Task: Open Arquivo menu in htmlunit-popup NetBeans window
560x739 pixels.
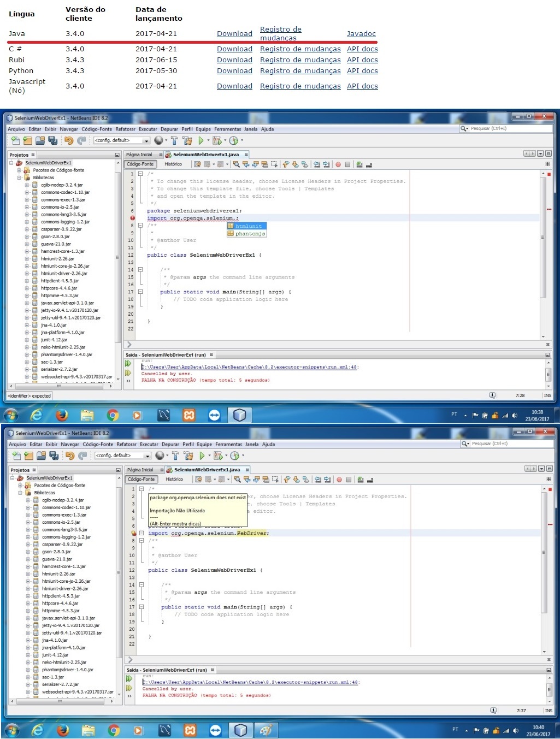Action: click(x=16, y=129)
